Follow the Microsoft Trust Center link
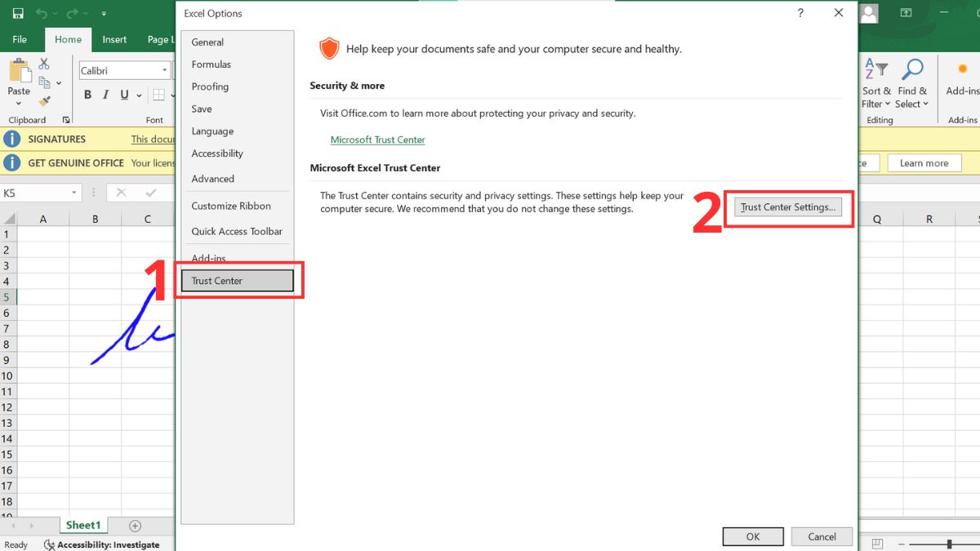This screenshot has width=980, height=551. (x=377, y=140)
